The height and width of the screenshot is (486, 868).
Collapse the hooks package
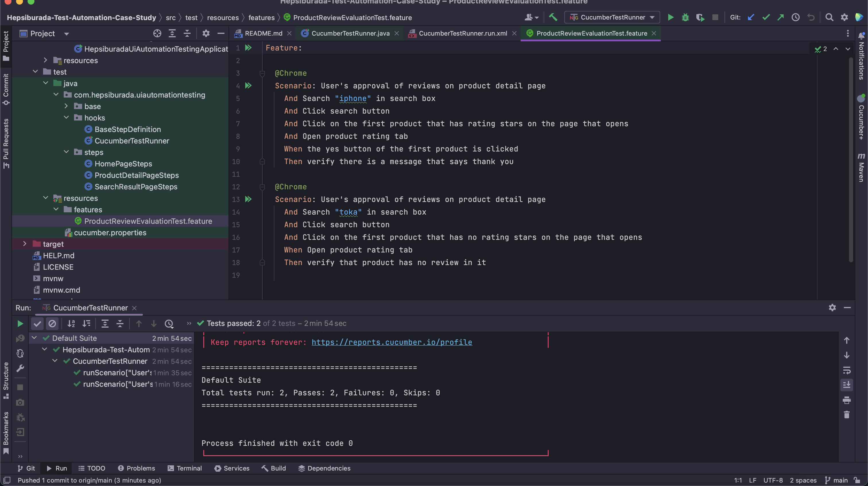click(x=66, y=118)
